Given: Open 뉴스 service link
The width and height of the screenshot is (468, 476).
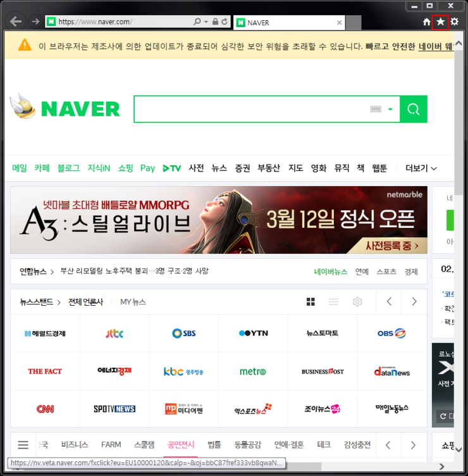Looking at the screenshot, I should (x=219, y=168).
